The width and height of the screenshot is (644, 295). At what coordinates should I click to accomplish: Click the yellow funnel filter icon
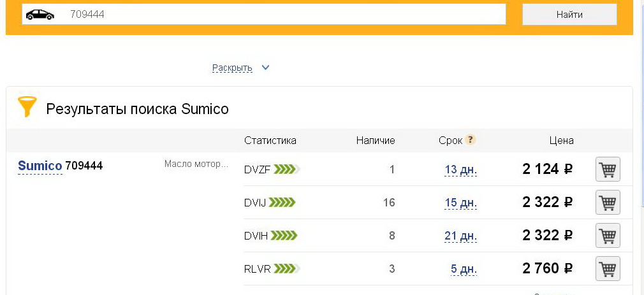coord(27,106)
